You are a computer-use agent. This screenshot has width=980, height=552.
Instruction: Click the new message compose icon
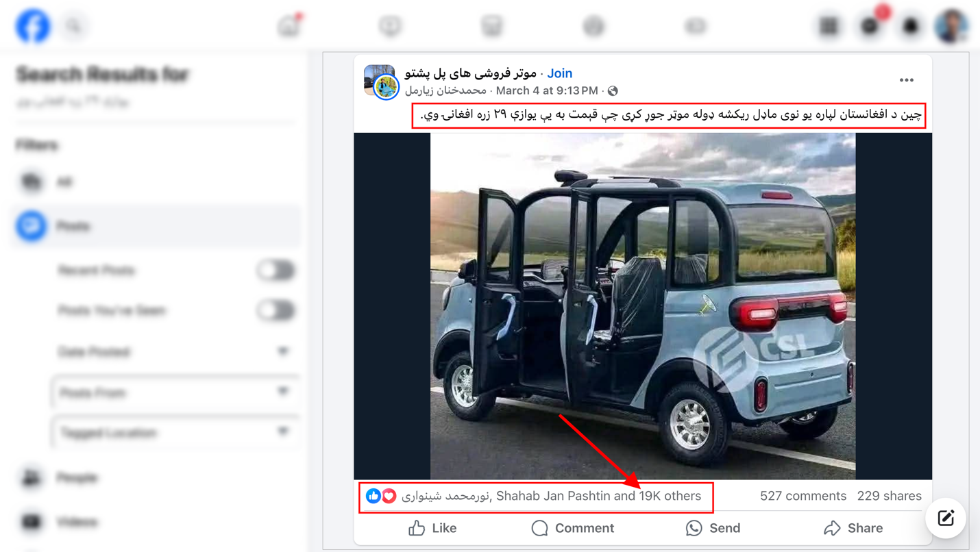(x=946, y=518)
